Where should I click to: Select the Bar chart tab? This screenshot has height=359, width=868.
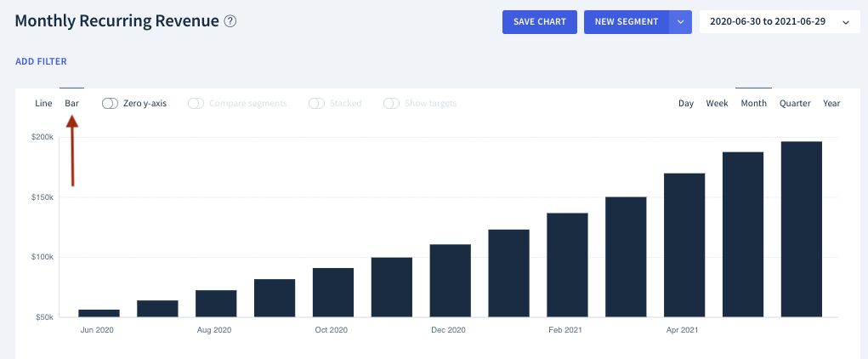click(72, 103)
